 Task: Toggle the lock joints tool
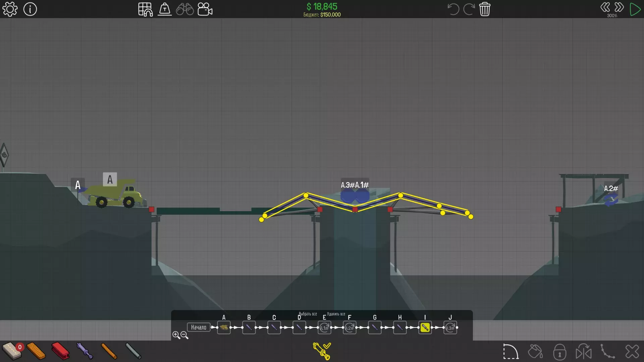[559, 352]
